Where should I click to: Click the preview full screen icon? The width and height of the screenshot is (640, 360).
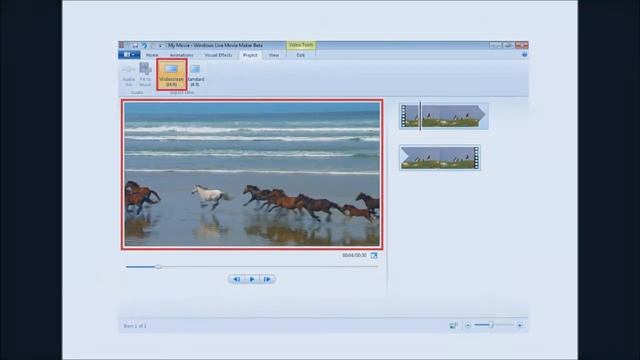coord(374,256)
